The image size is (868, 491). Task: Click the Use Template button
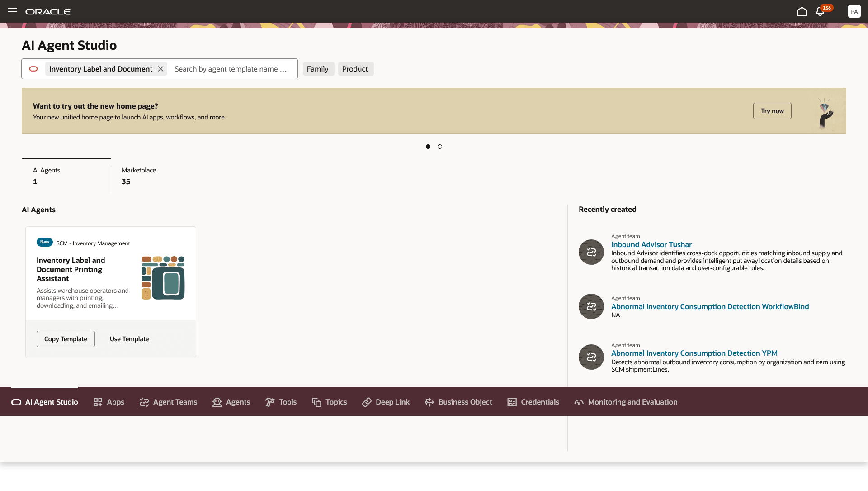pos(129,339)
